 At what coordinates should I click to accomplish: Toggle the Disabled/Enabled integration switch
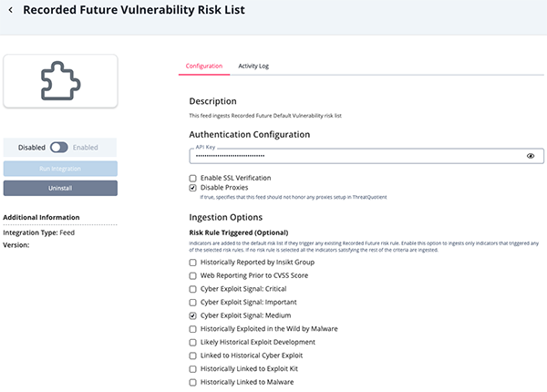point(59,147)
